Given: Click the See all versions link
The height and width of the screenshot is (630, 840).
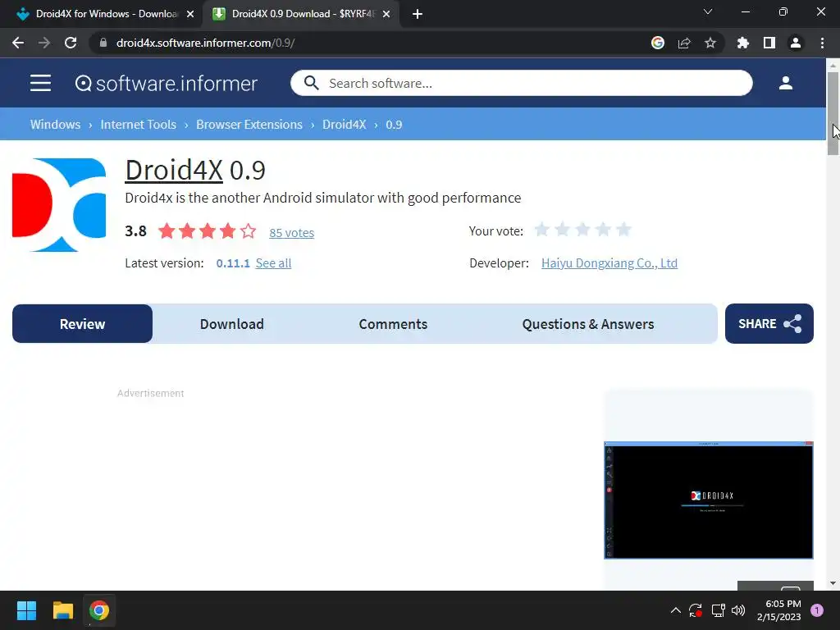Looking at the screenshot, I should 273,263.
